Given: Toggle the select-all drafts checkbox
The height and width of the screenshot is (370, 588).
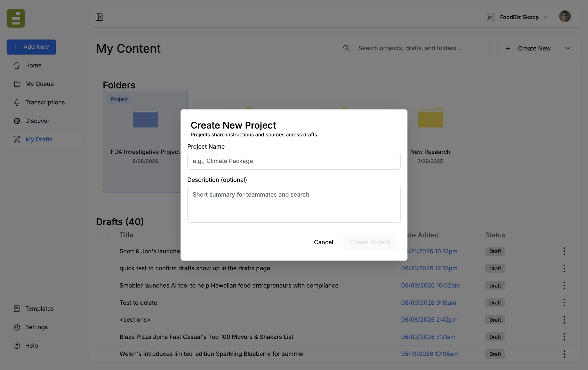Looking at the screenshot, I should [x=105, y=235].
